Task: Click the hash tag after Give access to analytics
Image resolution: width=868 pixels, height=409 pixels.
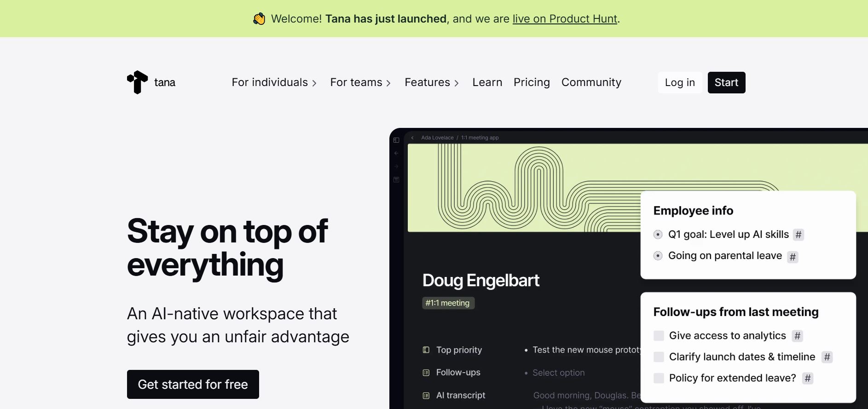Action: click(x=798, y=336)
